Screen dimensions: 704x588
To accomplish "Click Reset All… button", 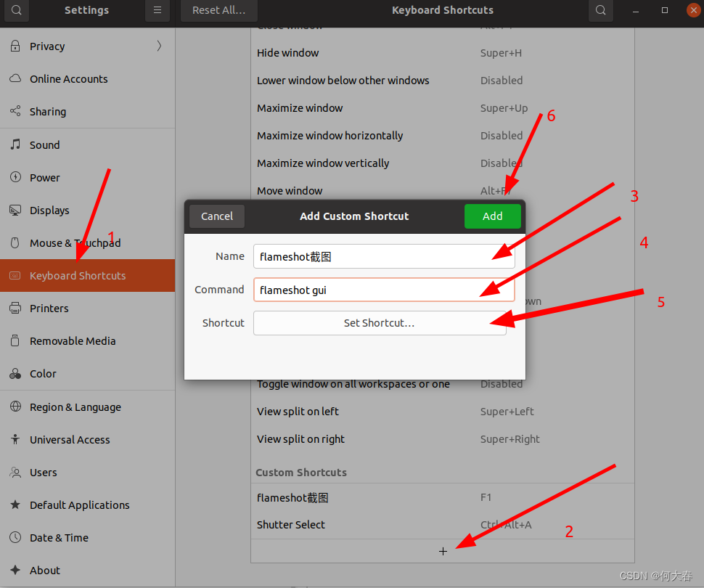I will [x=219, y=10].
